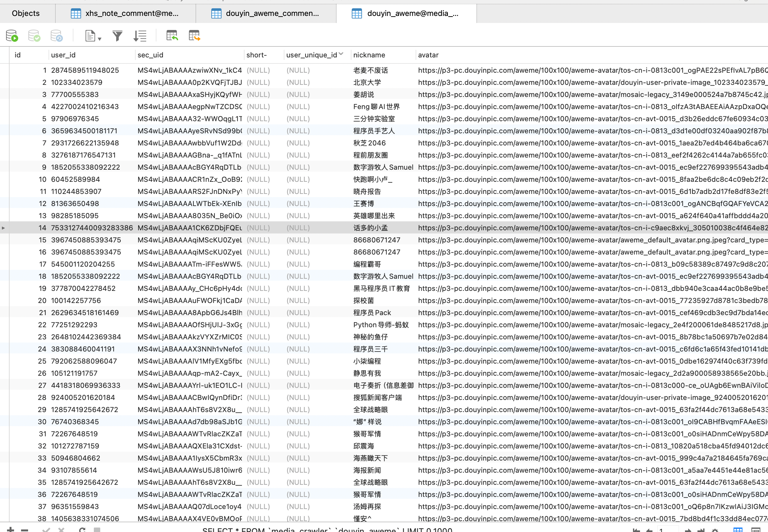Click the Begin Transaction database icon
Image resolution: width=768 pixels, height=532 pixels.
[x=12, y=36]
